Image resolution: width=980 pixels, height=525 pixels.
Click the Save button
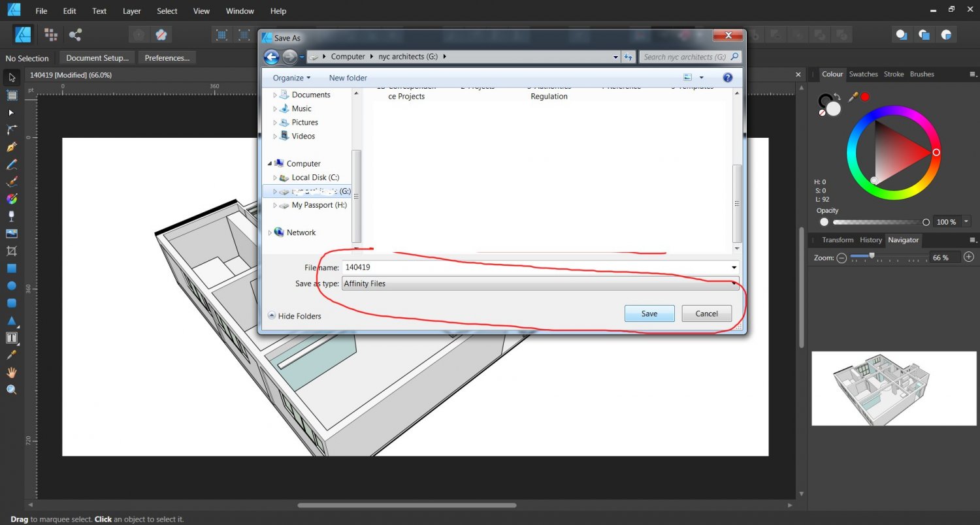(x=649, y=313)
